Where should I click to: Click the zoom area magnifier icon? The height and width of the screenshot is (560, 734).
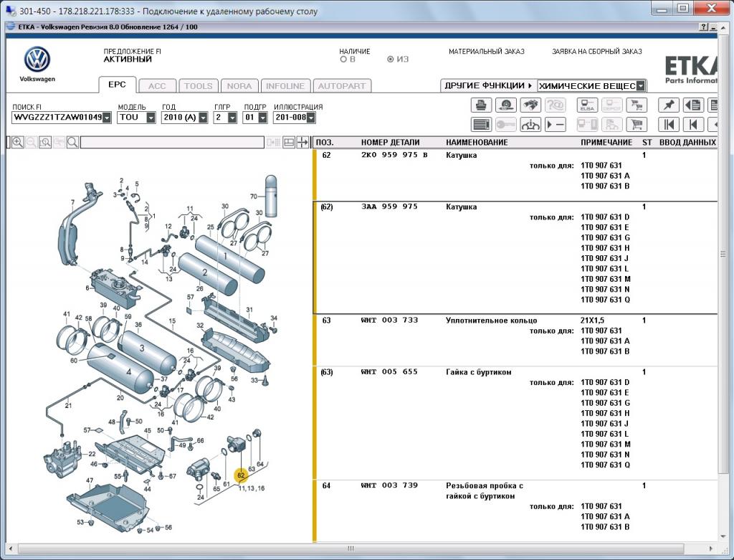(x=45, y=143)
